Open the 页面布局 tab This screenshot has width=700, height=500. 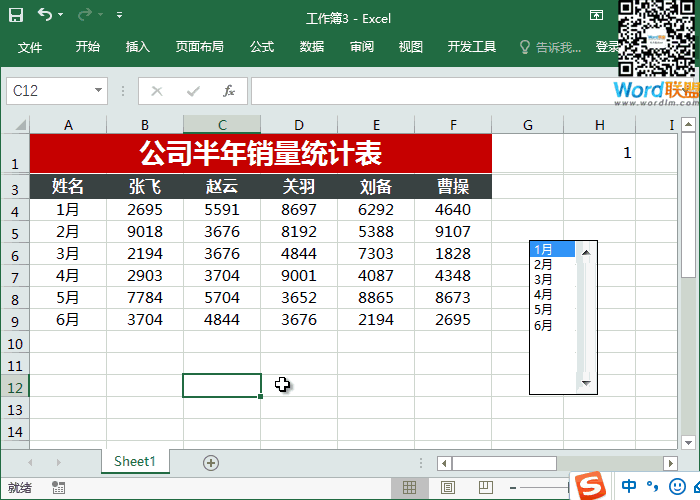tap(200, 46)
